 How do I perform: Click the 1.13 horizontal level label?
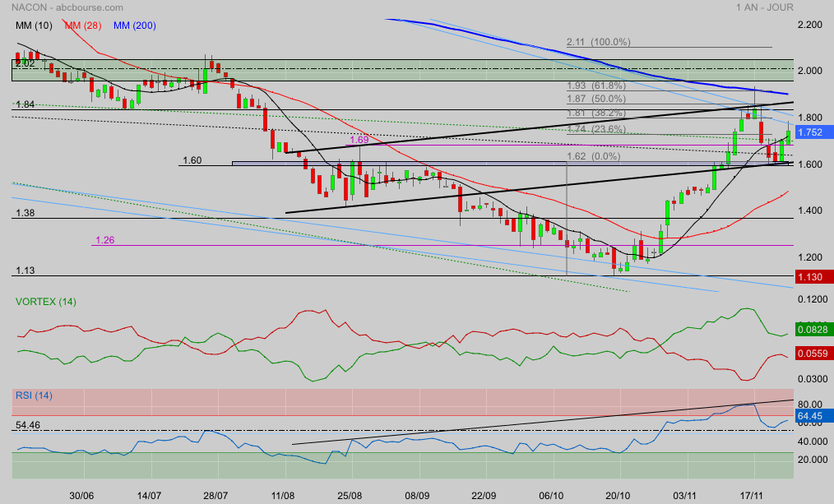(25, 270)
